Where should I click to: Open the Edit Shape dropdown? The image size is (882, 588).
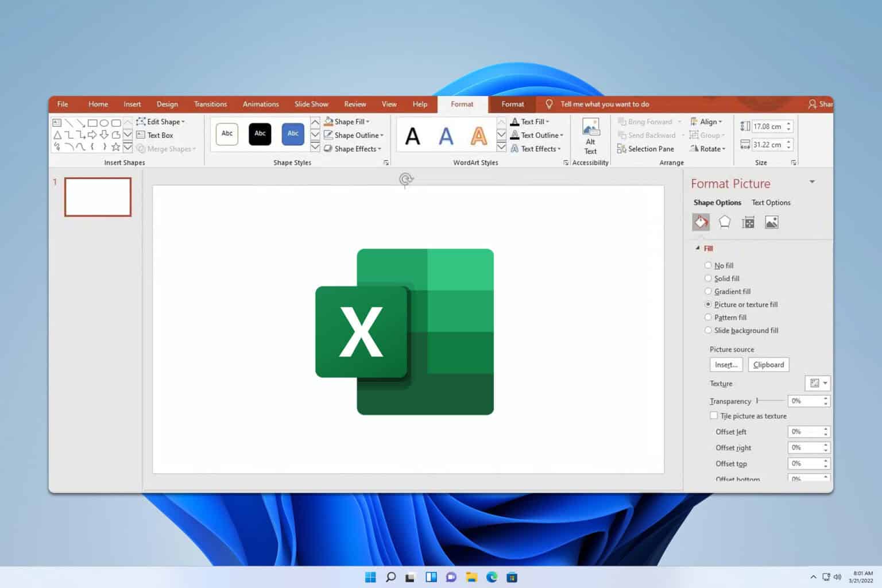tap(161, 122)
